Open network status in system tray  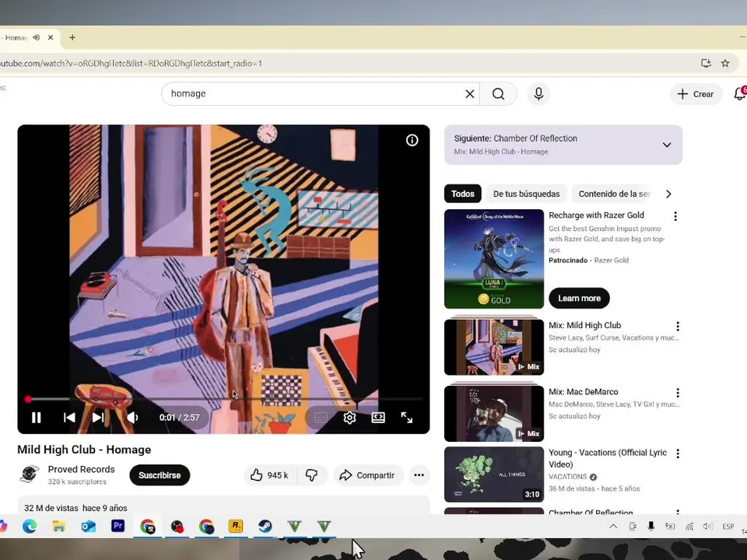(689, 527)
